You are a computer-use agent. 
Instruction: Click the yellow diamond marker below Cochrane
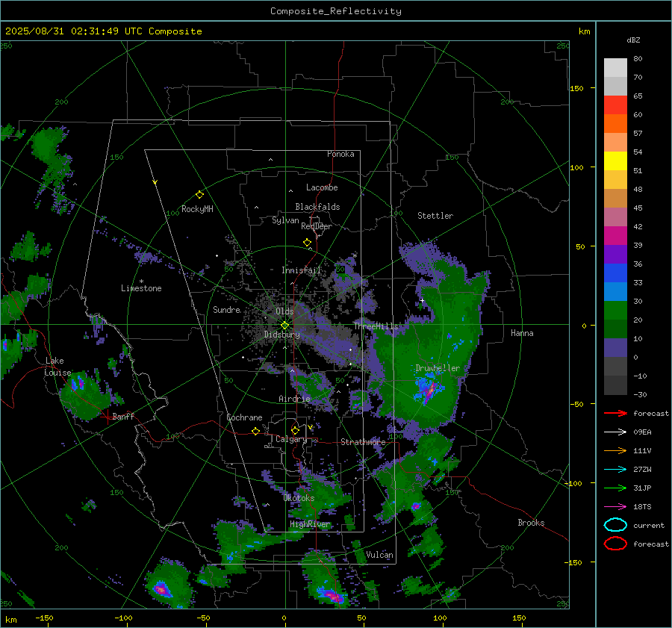tap(255, 432)
